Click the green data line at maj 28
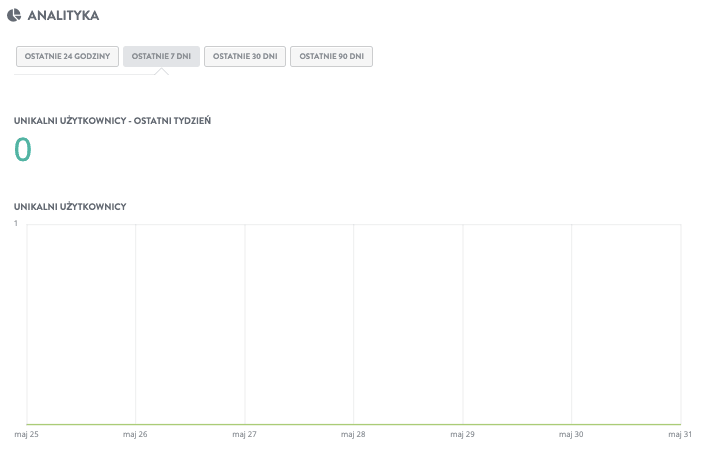 [x=354, y=424]
